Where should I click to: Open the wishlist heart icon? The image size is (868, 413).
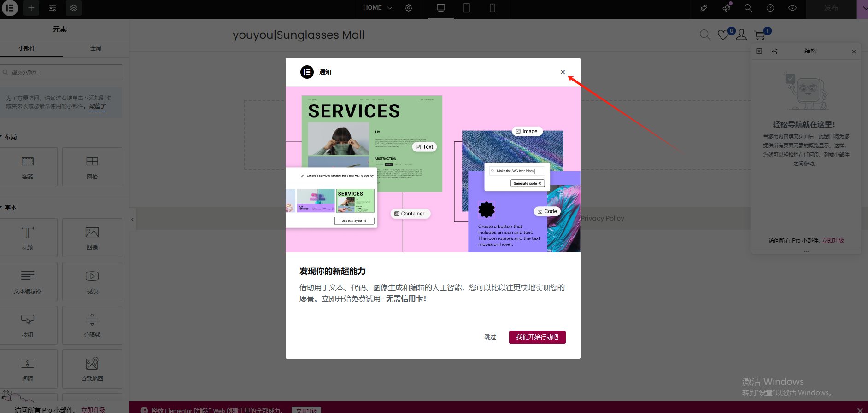coord(723,35)
